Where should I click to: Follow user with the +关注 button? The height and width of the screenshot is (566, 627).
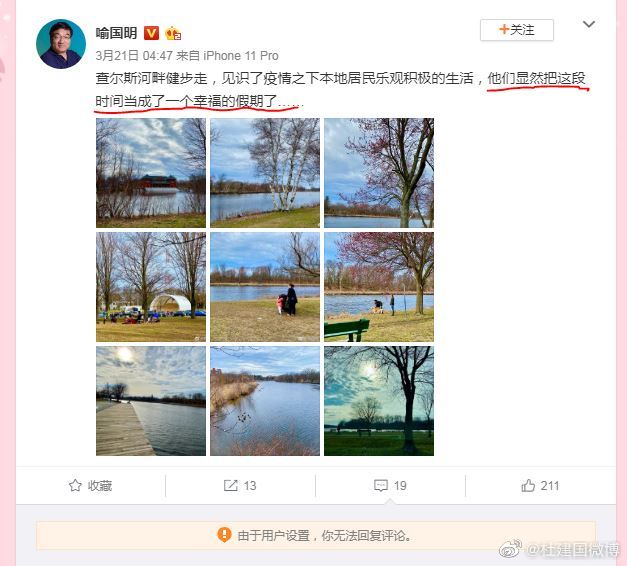coord(517,30)
